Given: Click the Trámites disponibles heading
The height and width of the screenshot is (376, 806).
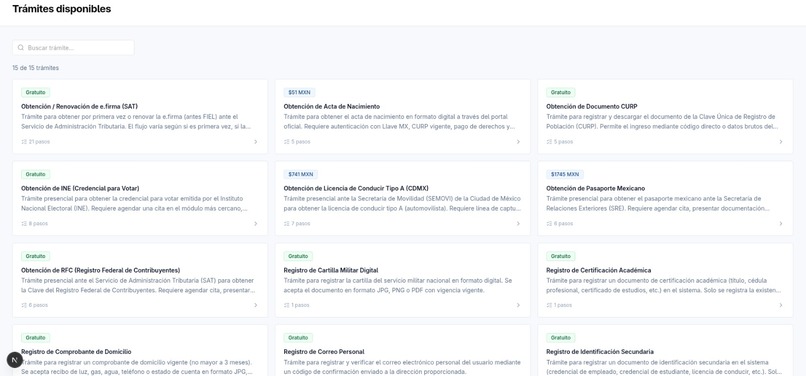Looking at the screenshot, I should point(62,9).
